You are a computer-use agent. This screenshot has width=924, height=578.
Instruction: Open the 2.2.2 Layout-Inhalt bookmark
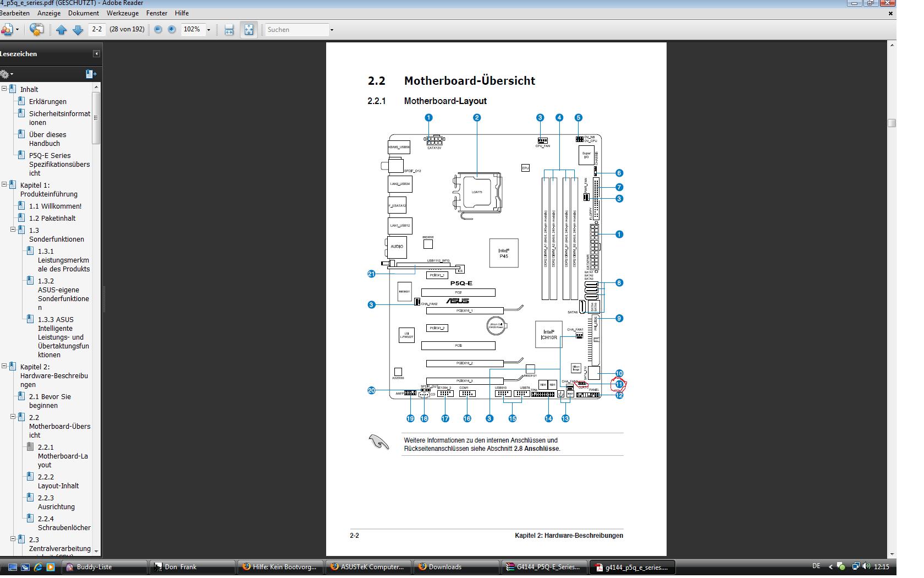58,481
